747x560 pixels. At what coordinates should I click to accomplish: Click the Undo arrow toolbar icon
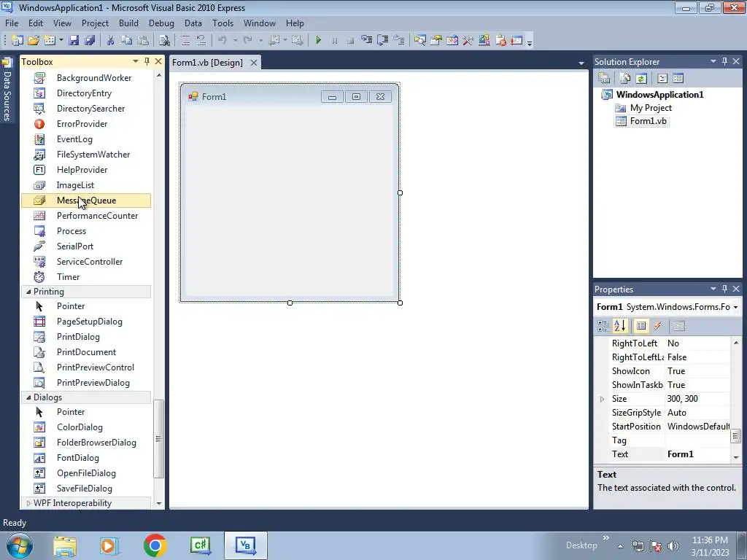(x=222, y=41)
